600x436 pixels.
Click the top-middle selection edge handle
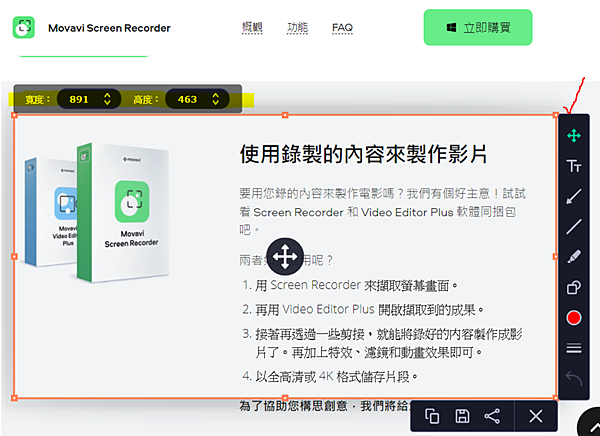pyautogui.click(x=285, y=115)
